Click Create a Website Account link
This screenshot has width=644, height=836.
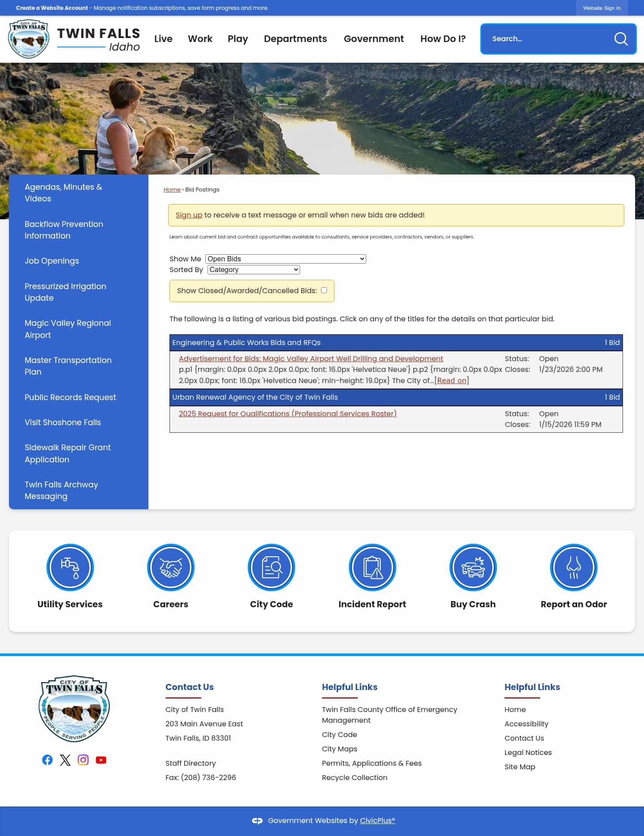pyautogui.click(x=52, y=8)
